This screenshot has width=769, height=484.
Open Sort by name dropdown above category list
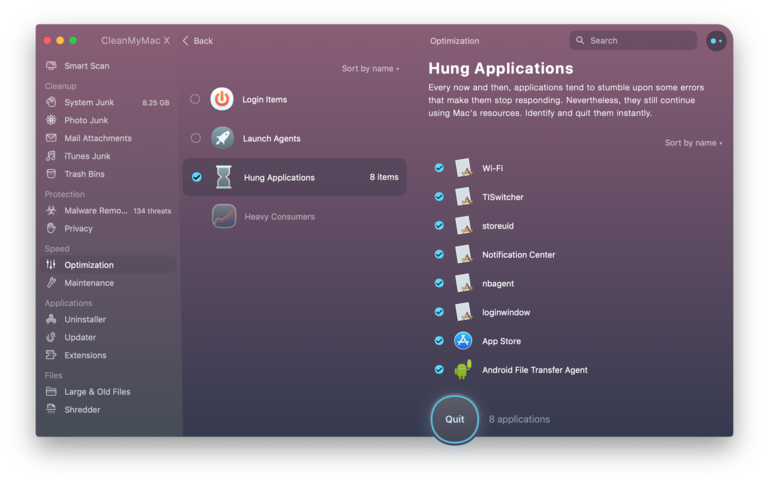coord(370,69)
